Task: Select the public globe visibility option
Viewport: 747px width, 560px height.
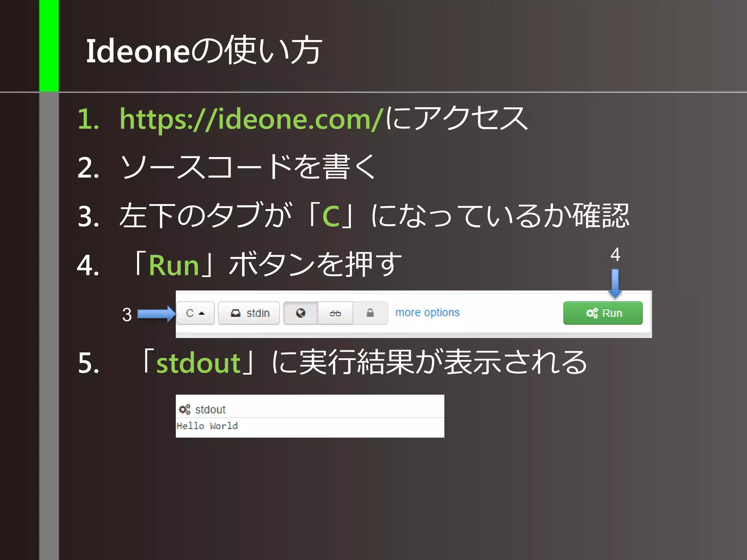Action: (301, 313)
